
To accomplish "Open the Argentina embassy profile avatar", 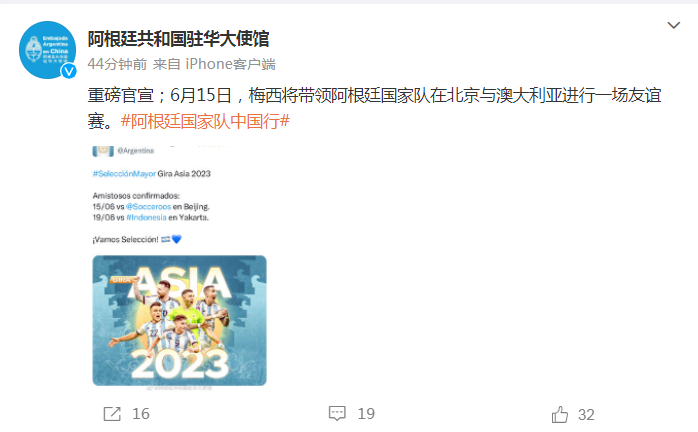I will (x=47, y=50).
